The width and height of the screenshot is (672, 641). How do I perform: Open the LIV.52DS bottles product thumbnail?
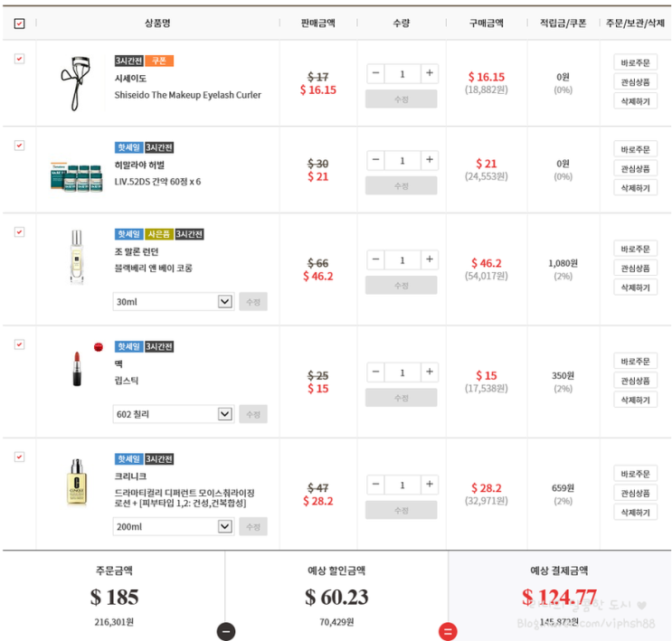click(76, 177)
